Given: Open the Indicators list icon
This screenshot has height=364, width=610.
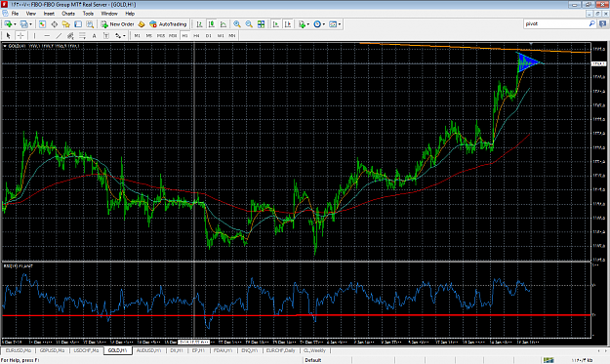Looking at the screenshot, I should (x=302, y=24).
